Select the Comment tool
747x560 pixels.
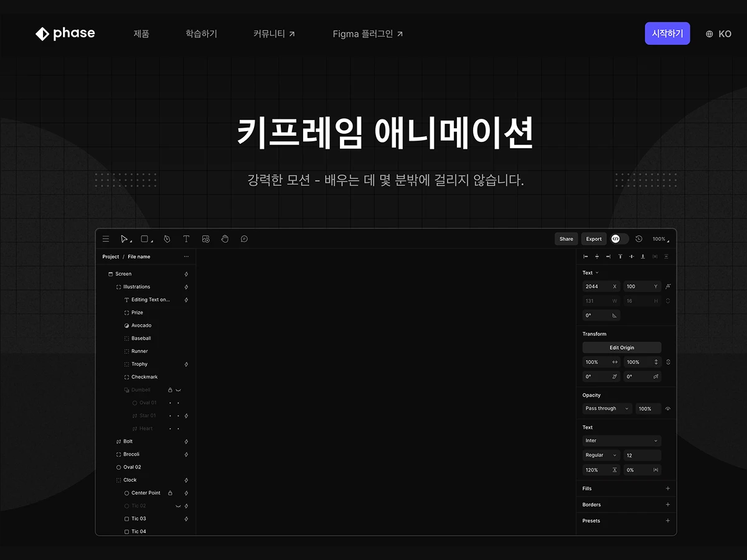coord(244,239)
